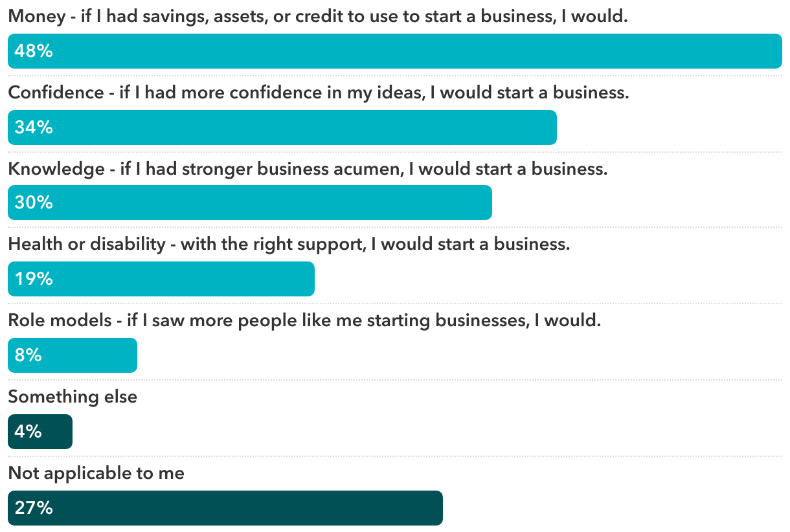Screen dimensions: 790x532
Task: Click the 27% value text
Action: pyautogui.click(x=34, y=508)
